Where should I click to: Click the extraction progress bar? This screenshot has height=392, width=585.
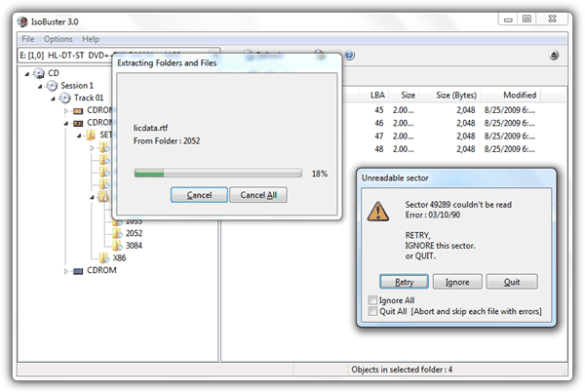[x=217, y=173]
